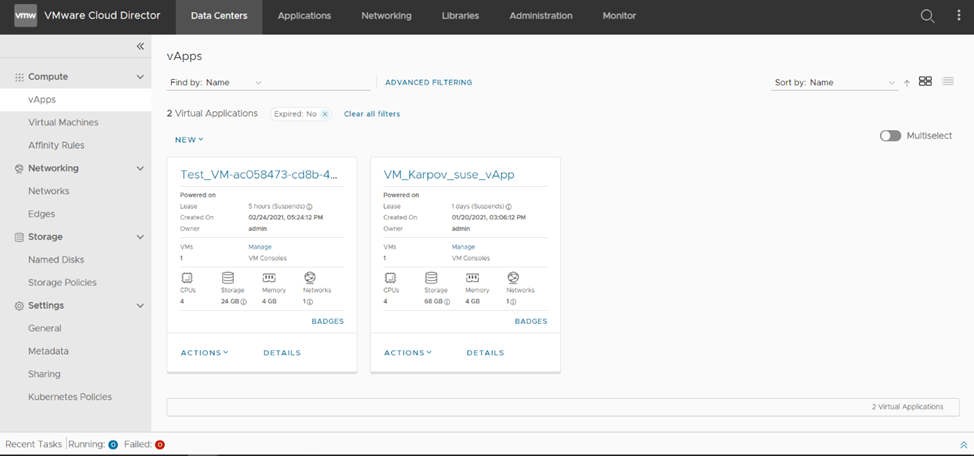Viewport: 974px width, 456px height.
Task: Switch to list view icon
Action: click(948, 82)
